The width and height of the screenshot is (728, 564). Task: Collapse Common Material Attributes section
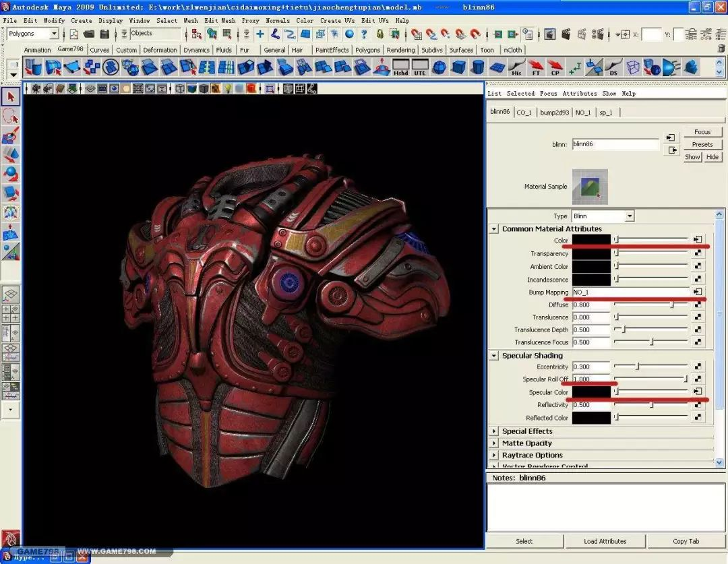(x=494, y=229)
